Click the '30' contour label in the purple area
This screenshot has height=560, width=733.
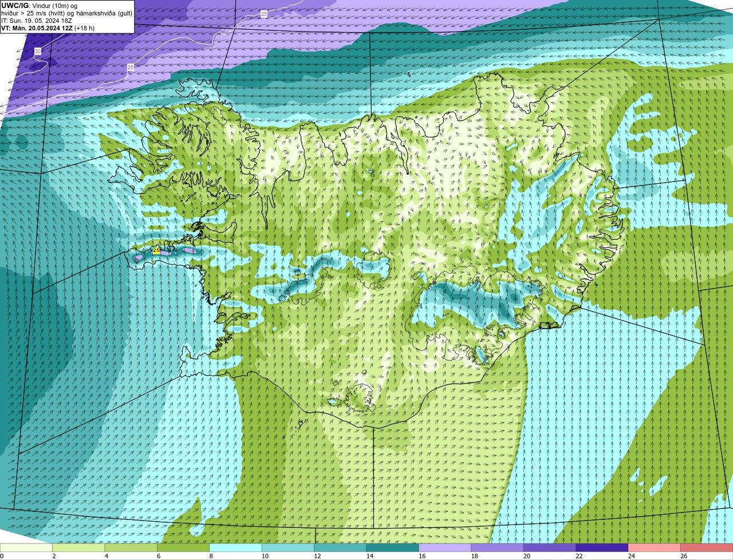click(x=38, y=52)
